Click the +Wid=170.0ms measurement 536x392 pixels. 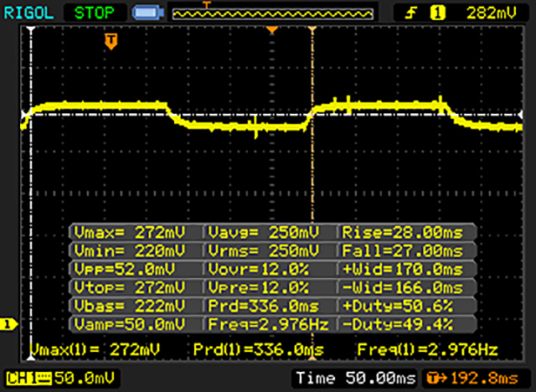(402, 270)
